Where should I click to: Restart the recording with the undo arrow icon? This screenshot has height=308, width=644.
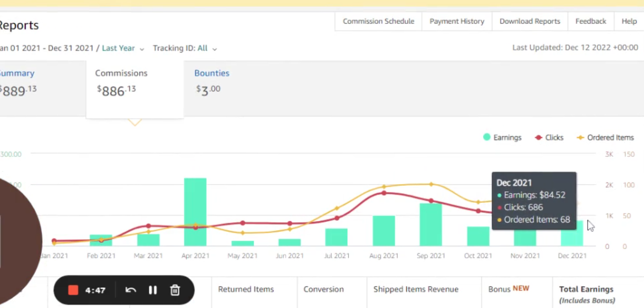pos(130,290)
